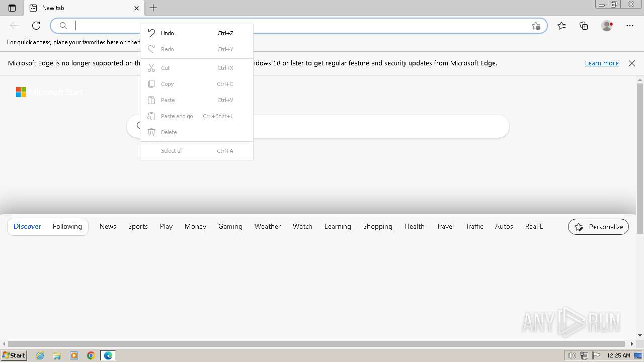Open the Shopping category
This screenshot has height=362, width=644.
(x=378, y=227)
